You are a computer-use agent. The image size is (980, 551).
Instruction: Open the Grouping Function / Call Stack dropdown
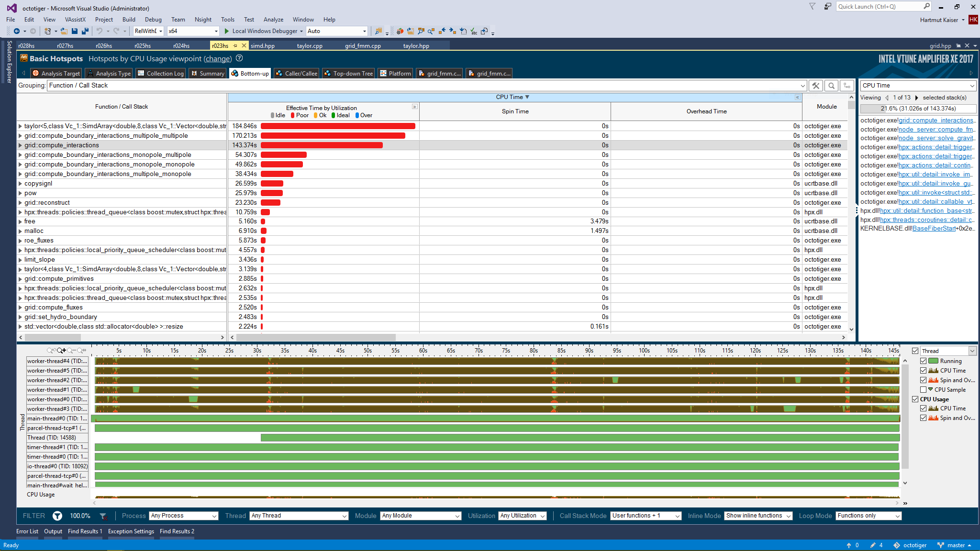(427, 86)
